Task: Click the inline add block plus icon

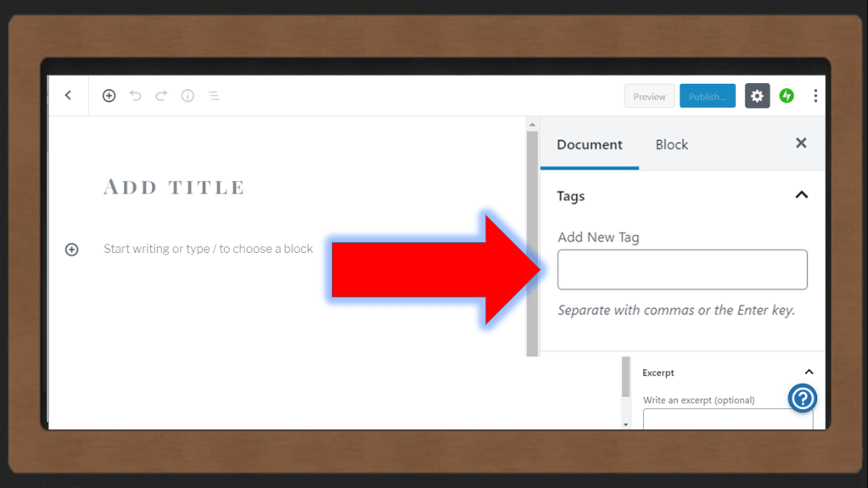Action: [72, 250]
